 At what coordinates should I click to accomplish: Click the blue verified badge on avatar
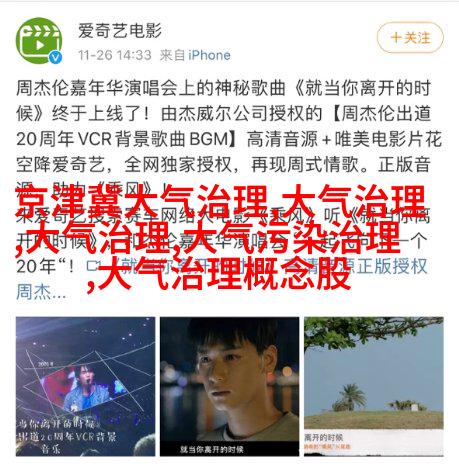click(55, 57)
